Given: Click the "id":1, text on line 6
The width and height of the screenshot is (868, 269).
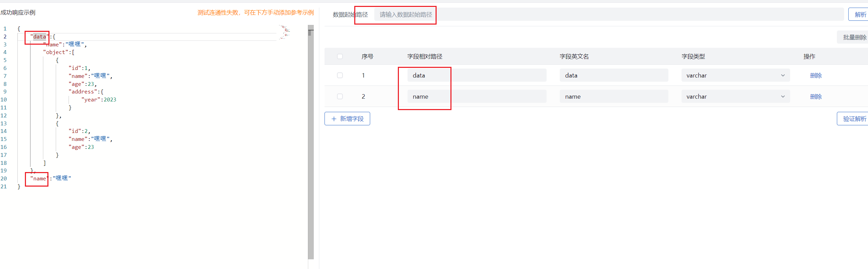Looking at the screenshot, I should coord(80,68).
